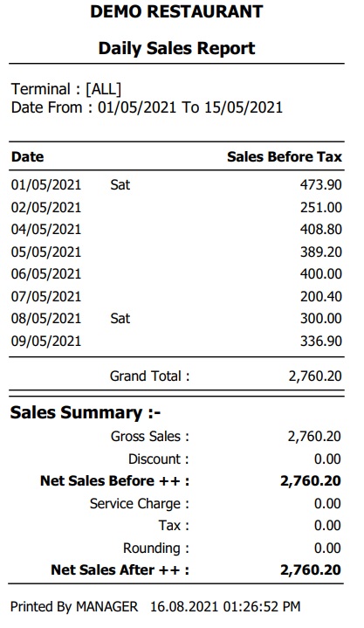
Task: Select the Gross Sales value 2,760.20
Action: [x=314, y=436]
